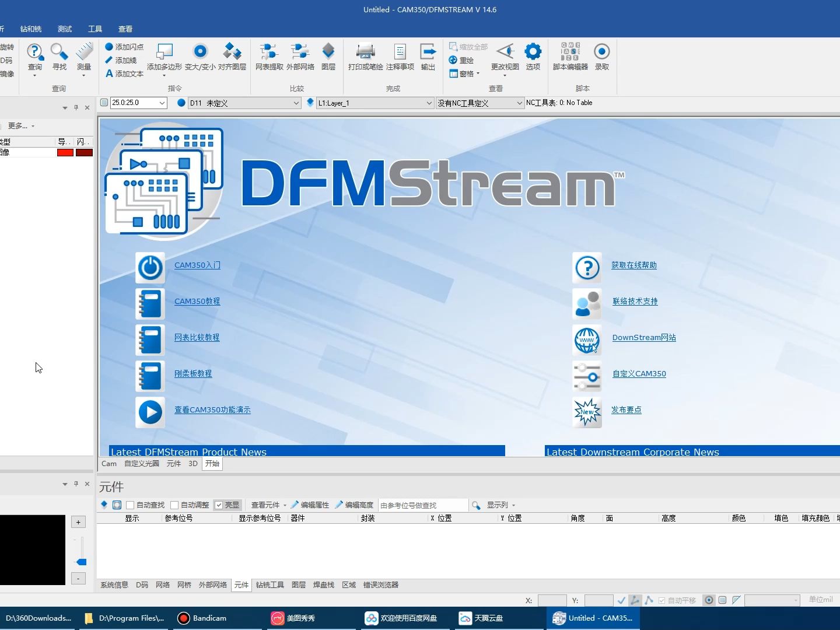Image resolution: width=840 pixels, height=630 pixels.
Task: Open the 显示列 columns dropdown
Action: pos(501,505)
